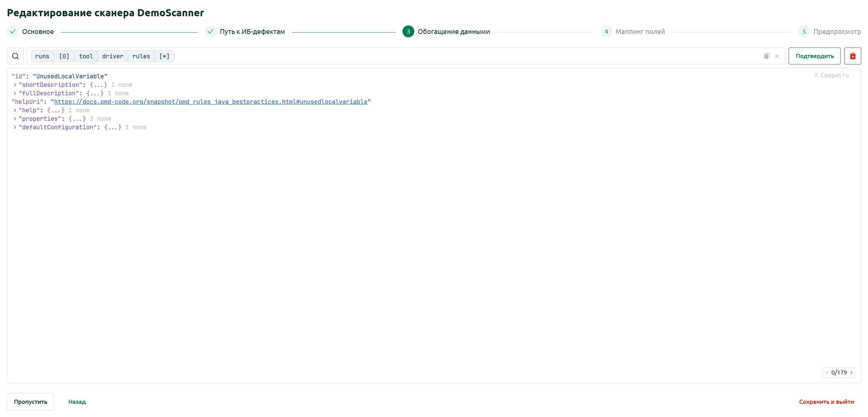Viewport: 868px width, 417px height.
Task: Expand the defaultConfiguration node
Action: click(x=15, y=127)
